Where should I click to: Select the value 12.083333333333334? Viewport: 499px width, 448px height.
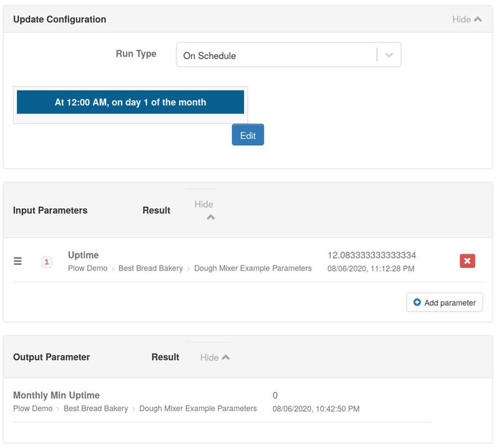tap(372, 255)
